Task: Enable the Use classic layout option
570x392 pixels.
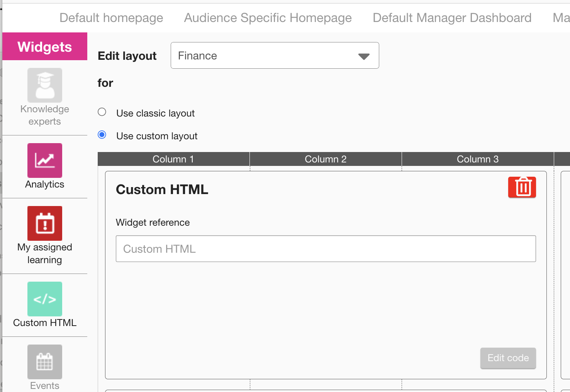Action: (102, 112)
